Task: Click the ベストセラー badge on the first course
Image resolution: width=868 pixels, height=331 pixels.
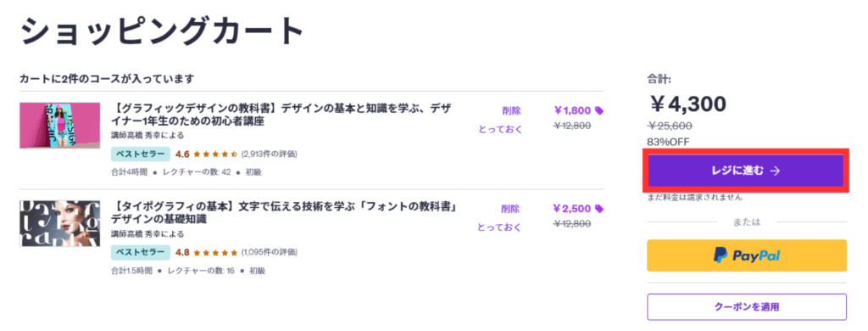Action: pos(141,154)
